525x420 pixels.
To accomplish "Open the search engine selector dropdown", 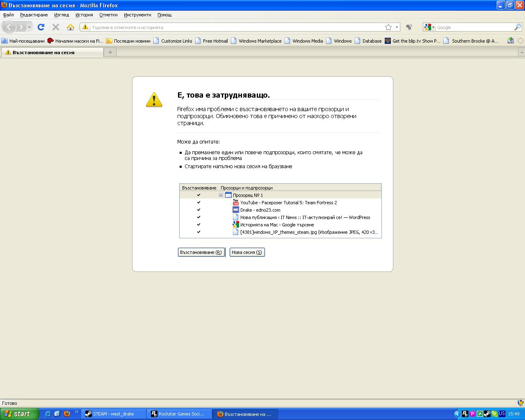I will point(429,27).
